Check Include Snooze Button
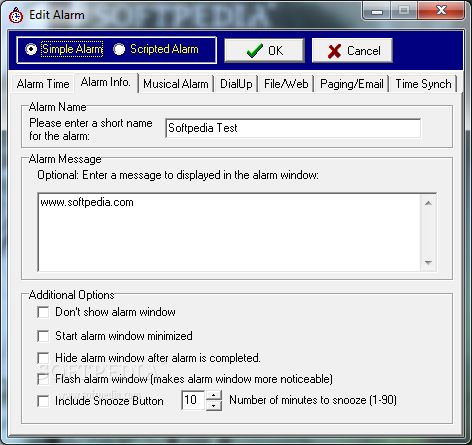 (43, 401)
